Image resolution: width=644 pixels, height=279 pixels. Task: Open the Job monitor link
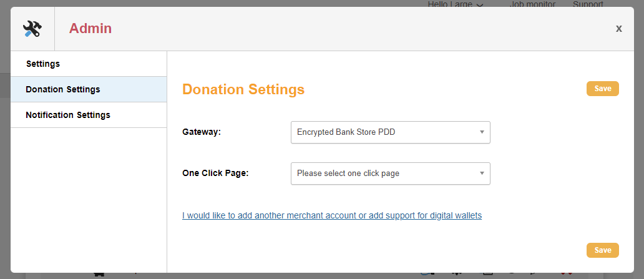(x=534, y=4)
